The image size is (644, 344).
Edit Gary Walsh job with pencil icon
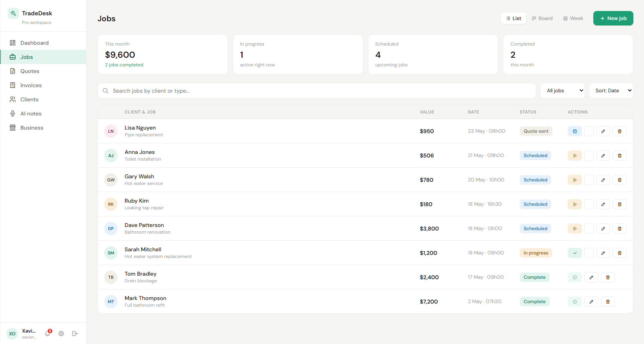603,180
